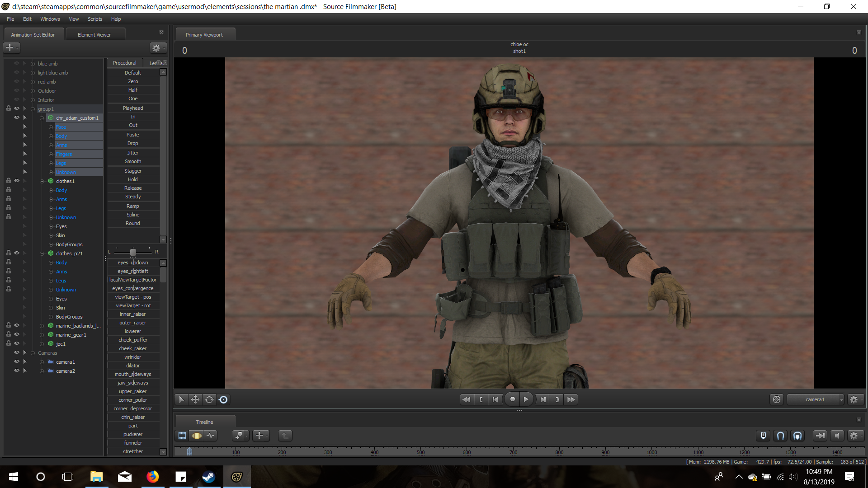Image resolution: width=868 pixels, height=488 pixels.
Task: Select the move manipulator tool
Action: click(x=195, y=399)
